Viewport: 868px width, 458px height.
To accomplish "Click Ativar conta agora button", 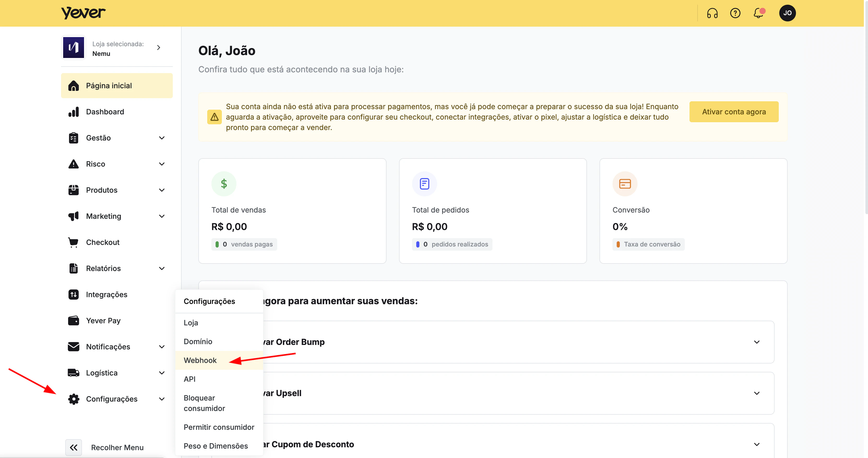I will [x=734, y=112].
